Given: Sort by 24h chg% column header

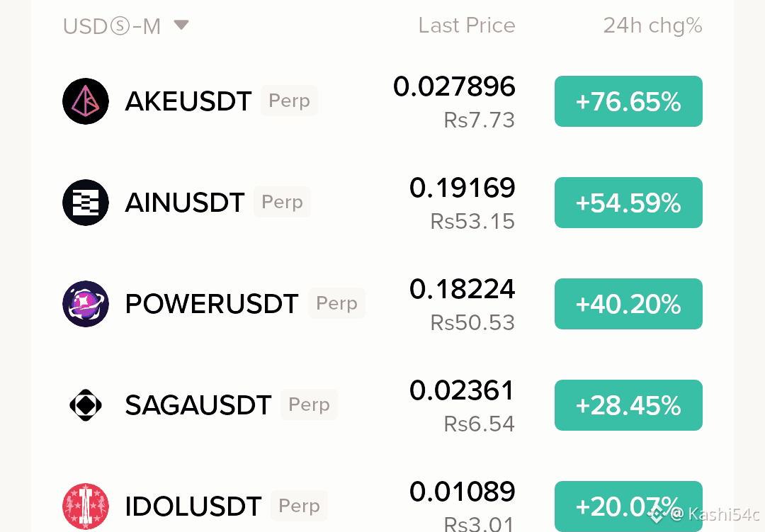Looking at the screenshot, I should 653,26.
